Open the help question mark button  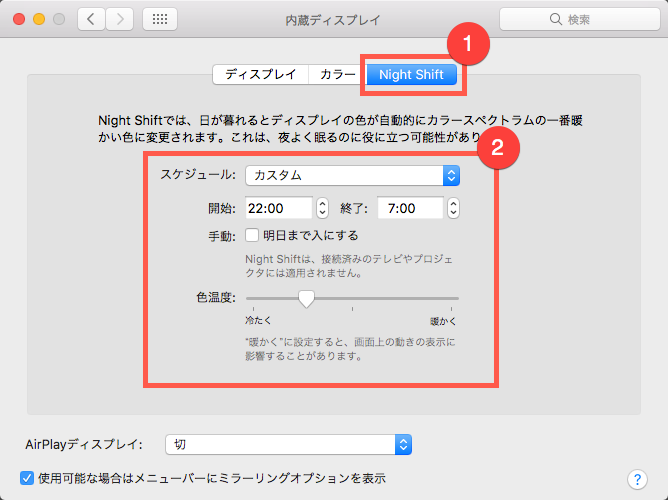637,480
